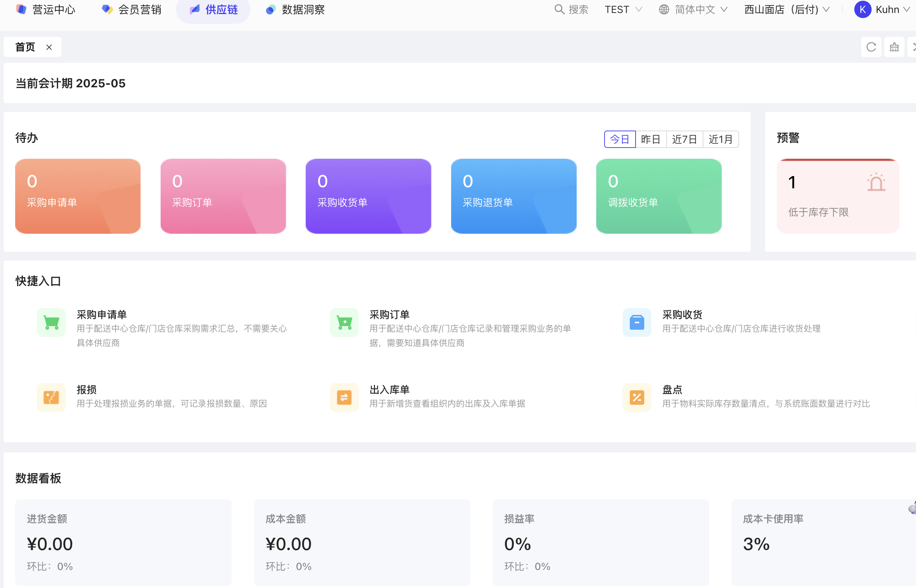This screenshot has height=588, width=916.
Task: Click the alarm bell icon in 预警 card
Action: tap(876, 183)
